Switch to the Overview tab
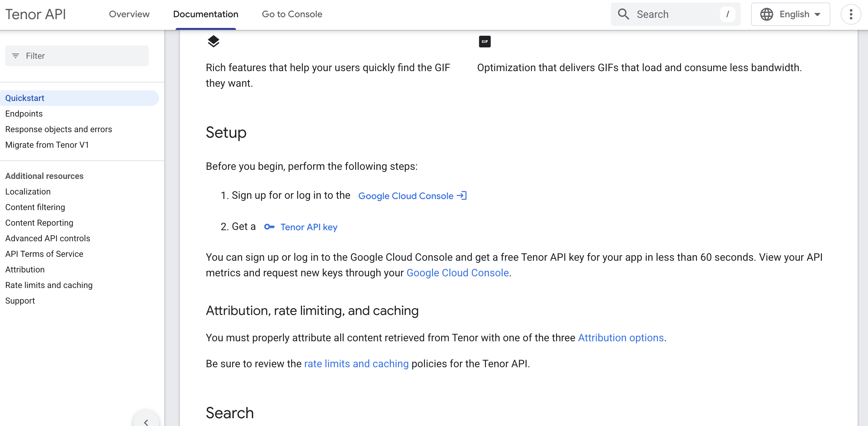 [129, 14]
